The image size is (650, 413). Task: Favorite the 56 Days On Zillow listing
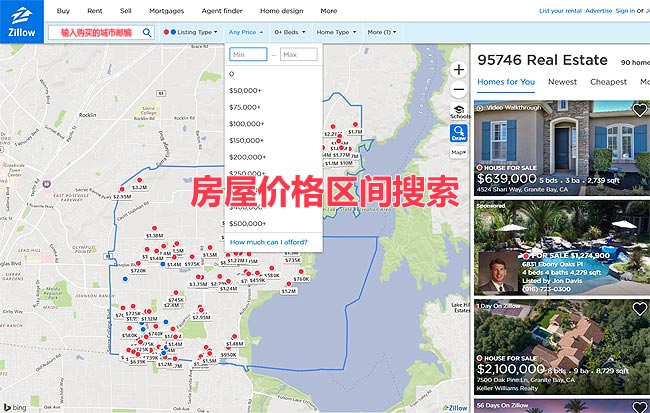(639, 407)
